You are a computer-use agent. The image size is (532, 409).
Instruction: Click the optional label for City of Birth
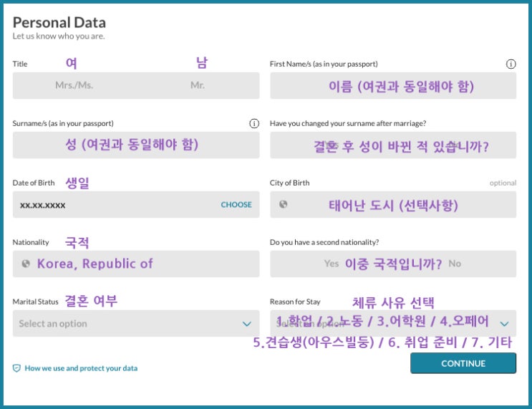(503, 183)
